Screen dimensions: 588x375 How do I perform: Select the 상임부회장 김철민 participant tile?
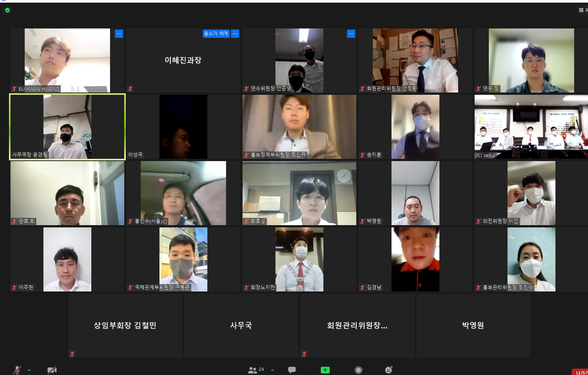(125, 325)
